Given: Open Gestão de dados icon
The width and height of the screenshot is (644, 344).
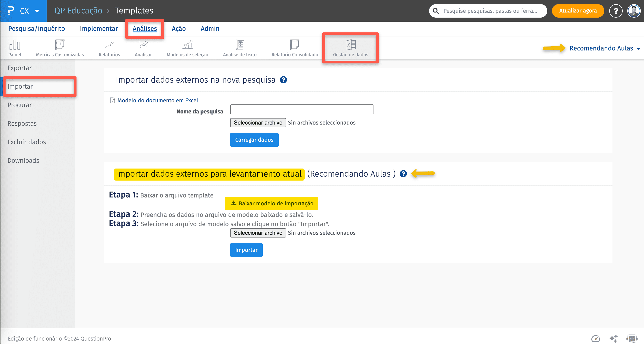Looking at the screenshot, I should [351, 45].
